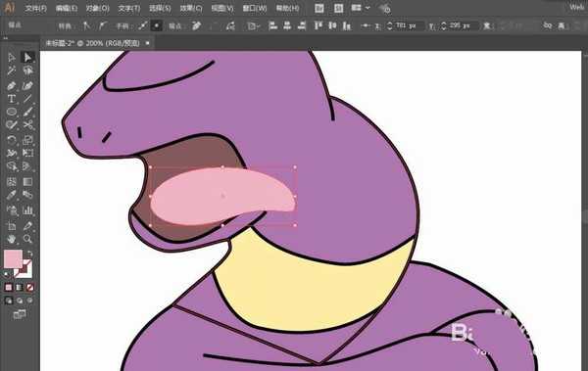Viewport: 588px width, 371px height.
Task: Select the Ellipse tool
Action: coord(11,112)
